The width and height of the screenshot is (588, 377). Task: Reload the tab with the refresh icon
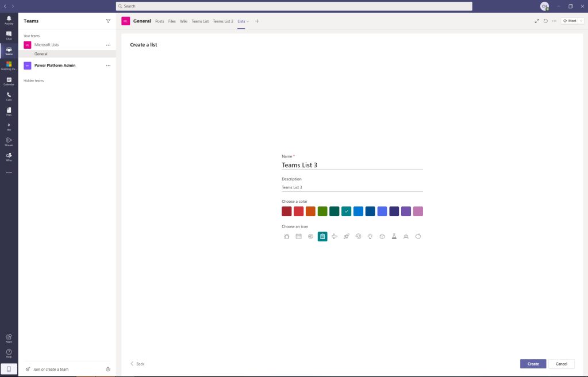(545, 21)
